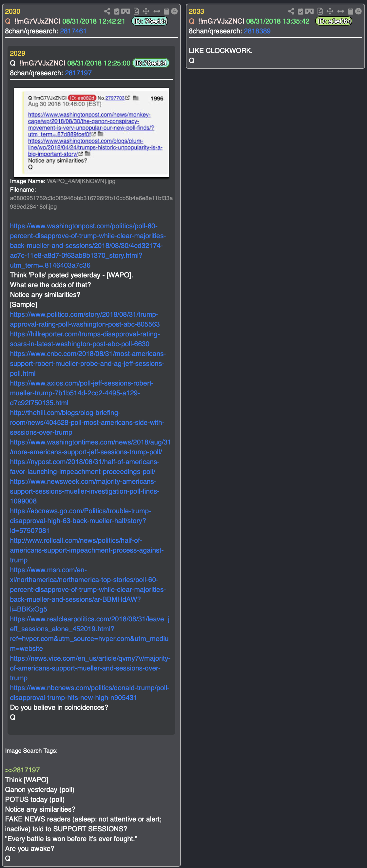Click the ID: a3e064 badge on post 2033
Image resolution: width=367 pixels, height=868 pixels.
(334, 21)
